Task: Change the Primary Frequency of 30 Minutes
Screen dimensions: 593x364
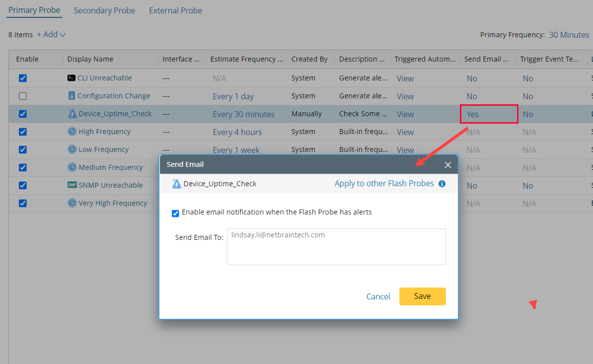Action: tap(569, 34)
